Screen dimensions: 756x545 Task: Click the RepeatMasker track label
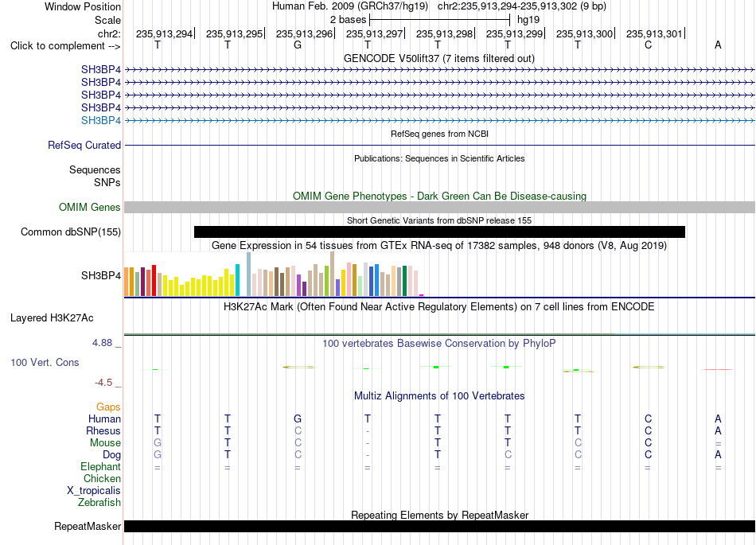coord(88,526)
